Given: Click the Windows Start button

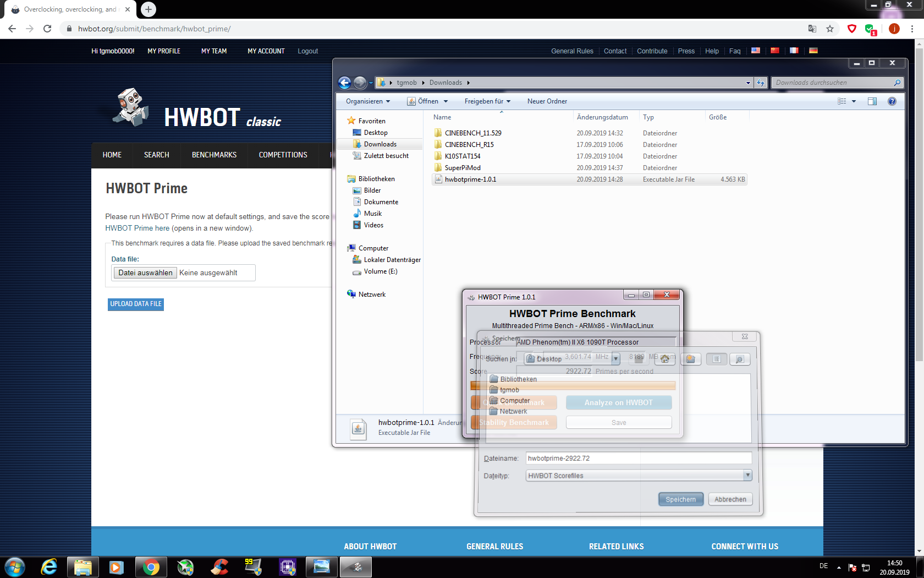Looking at the screenshot, I should pos(15,567).
